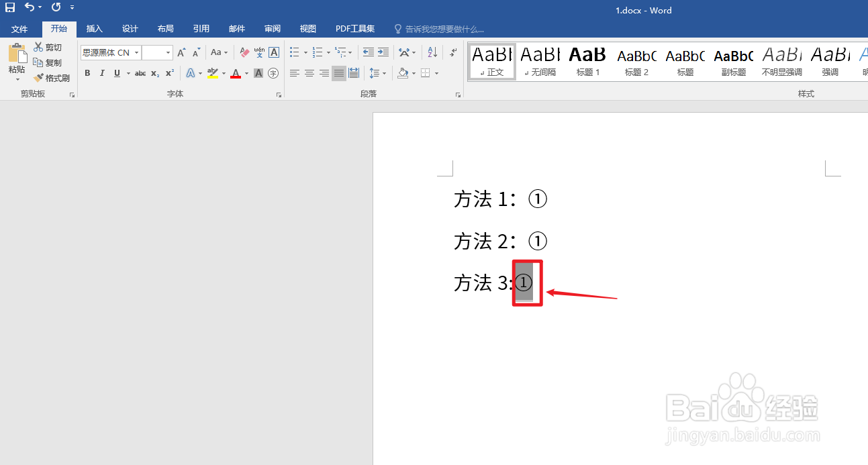Click the Enclose Characters 字 icon

[273, 73]
